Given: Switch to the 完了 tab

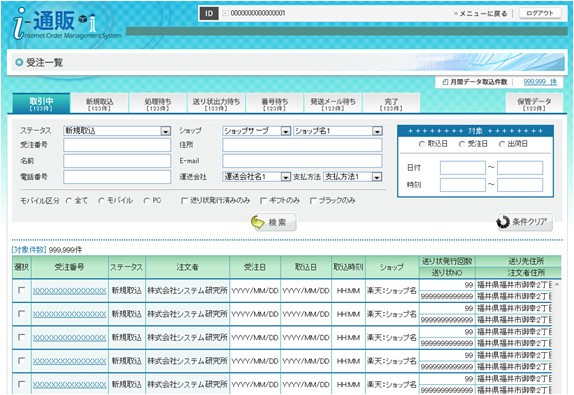Looking at the screenshot, I should [x=391, y=104].
